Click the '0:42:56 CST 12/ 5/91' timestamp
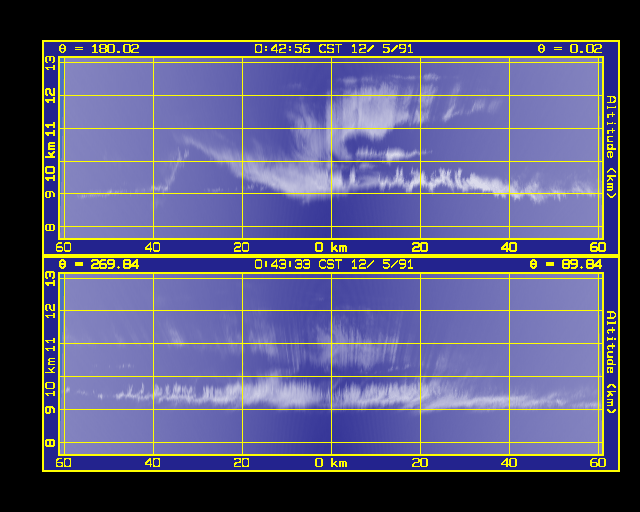 (x=333, y=49)
